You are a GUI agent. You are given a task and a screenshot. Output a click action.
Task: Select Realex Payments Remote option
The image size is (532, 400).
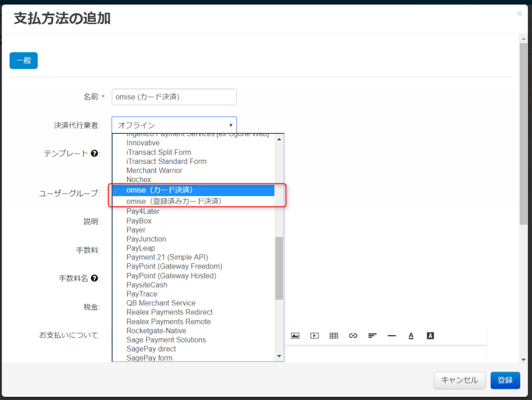click(194, 322)
